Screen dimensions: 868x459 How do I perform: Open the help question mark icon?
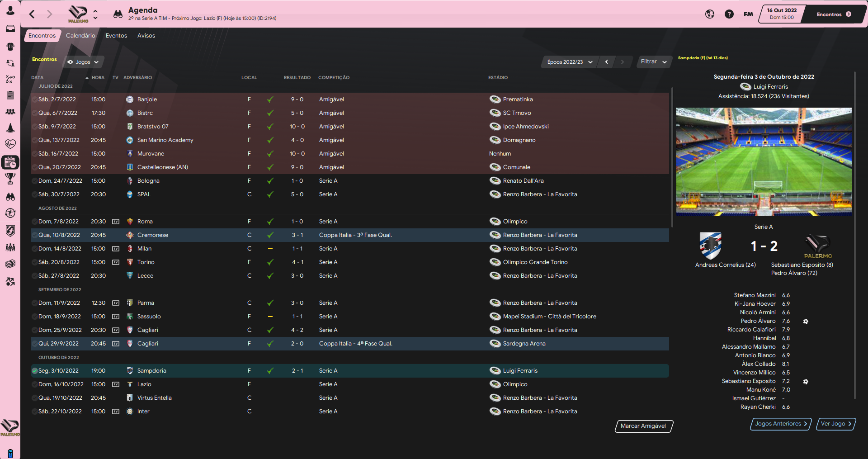729,14
